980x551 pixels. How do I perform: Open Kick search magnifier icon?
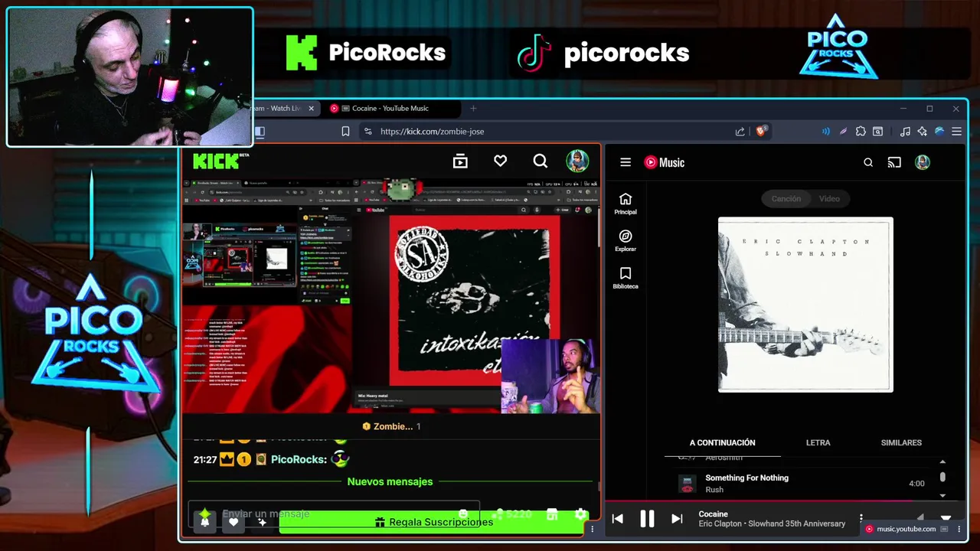click(541, 161)
